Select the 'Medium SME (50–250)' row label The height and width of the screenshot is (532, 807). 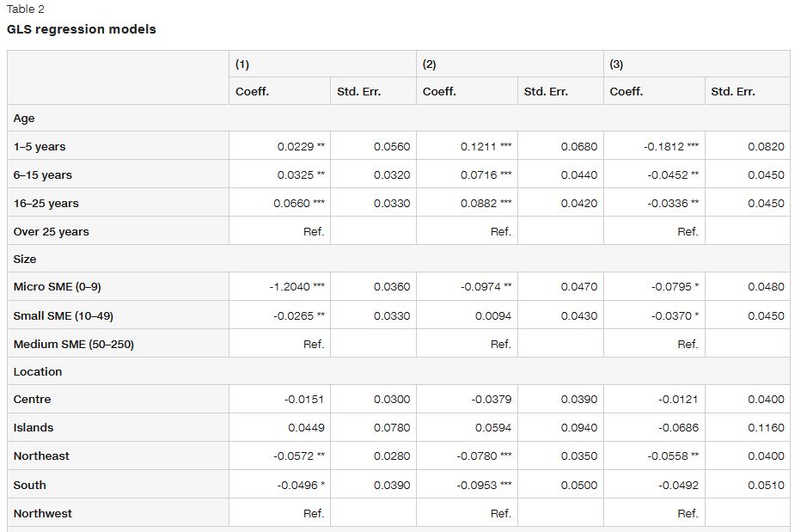coord(74,344)
